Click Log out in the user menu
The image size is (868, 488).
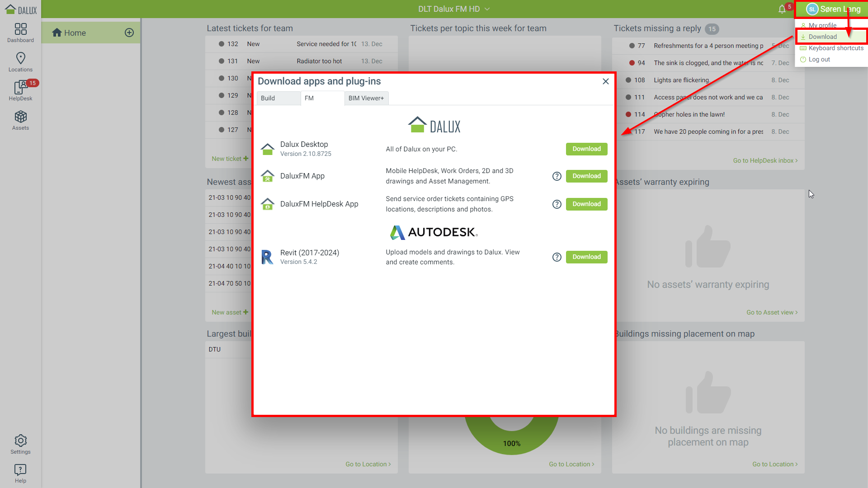pos(819,59)
